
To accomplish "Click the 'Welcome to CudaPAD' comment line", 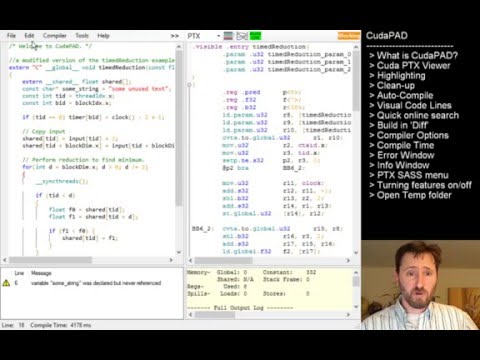I will tap(50, 46).
